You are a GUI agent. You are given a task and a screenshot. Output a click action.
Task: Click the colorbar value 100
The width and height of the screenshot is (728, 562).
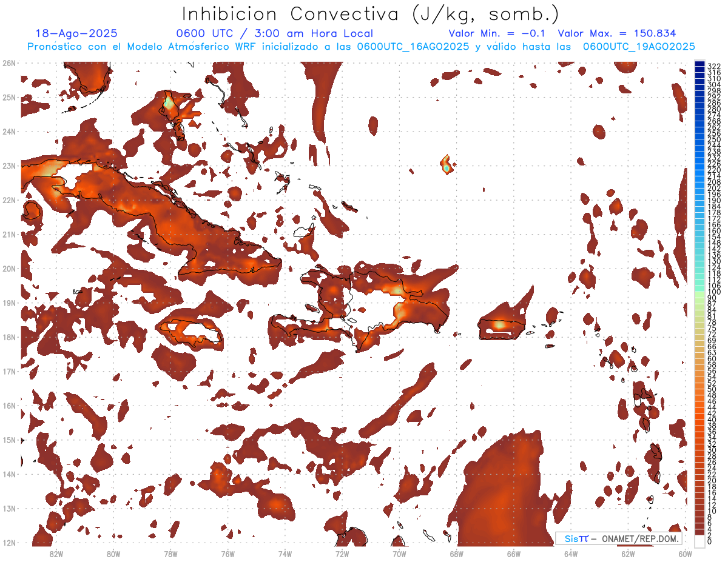point(713,292)
